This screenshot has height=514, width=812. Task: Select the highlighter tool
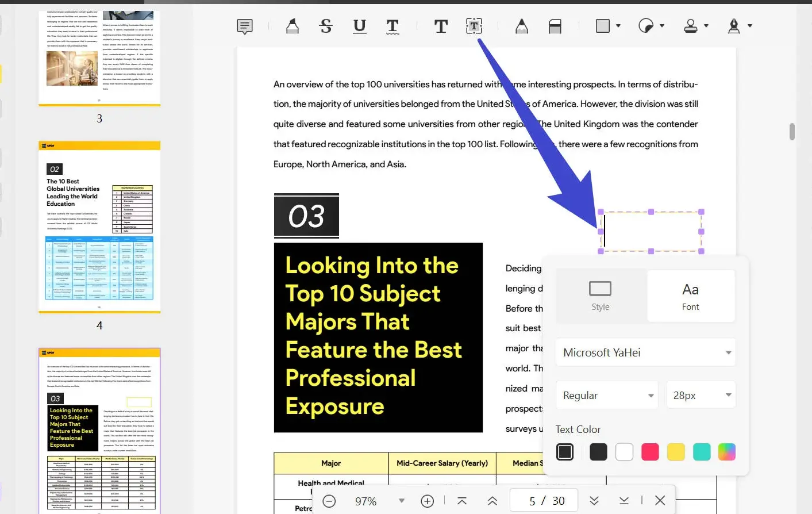point(292,26)
